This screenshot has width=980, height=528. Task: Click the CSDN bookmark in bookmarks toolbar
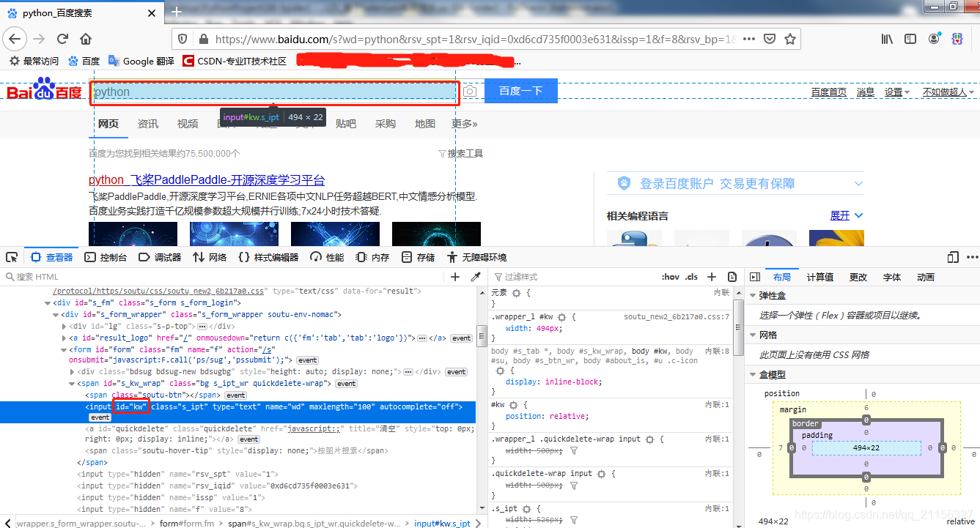point(235,61)
